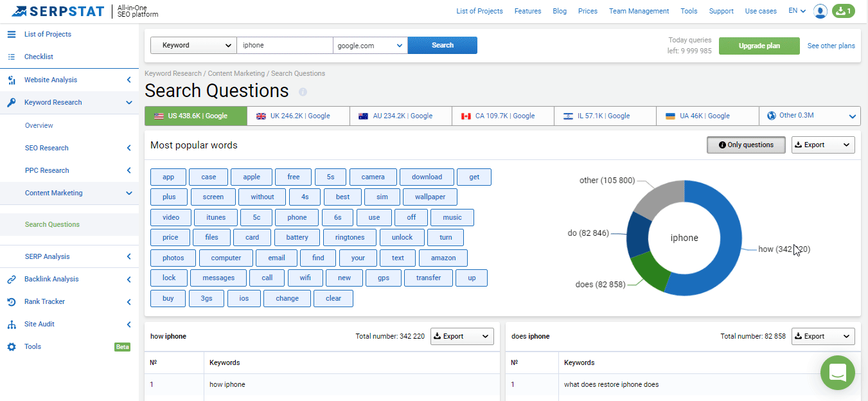868x401 pixels.
Task: Collapse the Content Marketing submenu
Action: pyautogui.click(x=128, y=193)
